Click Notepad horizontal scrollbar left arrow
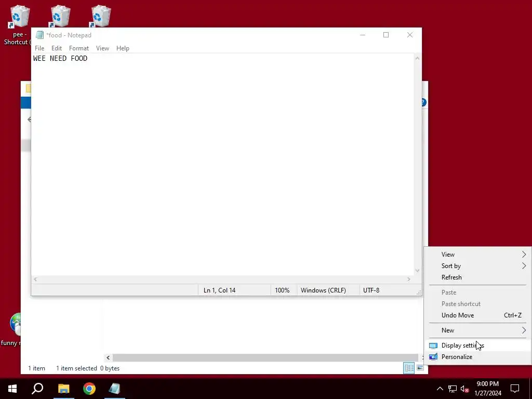This screenshot has width=532, height=399. click(x=35, y=279)
